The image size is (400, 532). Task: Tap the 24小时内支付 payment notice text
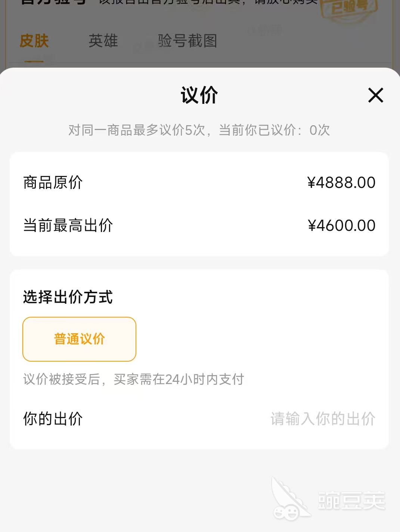pos(133,380)
